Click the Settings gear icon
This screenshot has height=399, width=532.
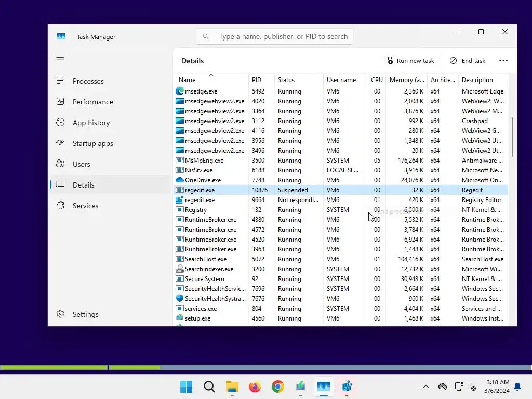click(60, 314)
